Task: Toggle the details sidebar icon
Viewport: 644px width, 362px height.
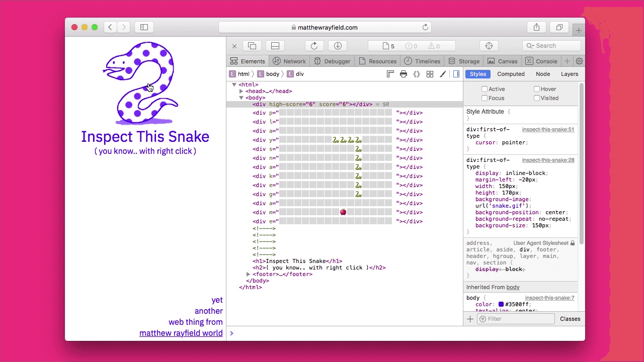Action: (456, 74)
